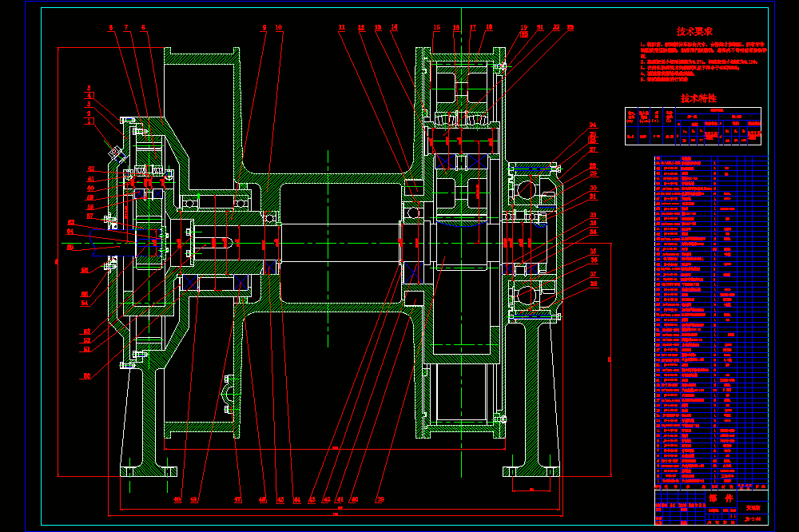The image size is (799, 532).
Task: Click part balloon number 14 at top
Action: [394, 27]
